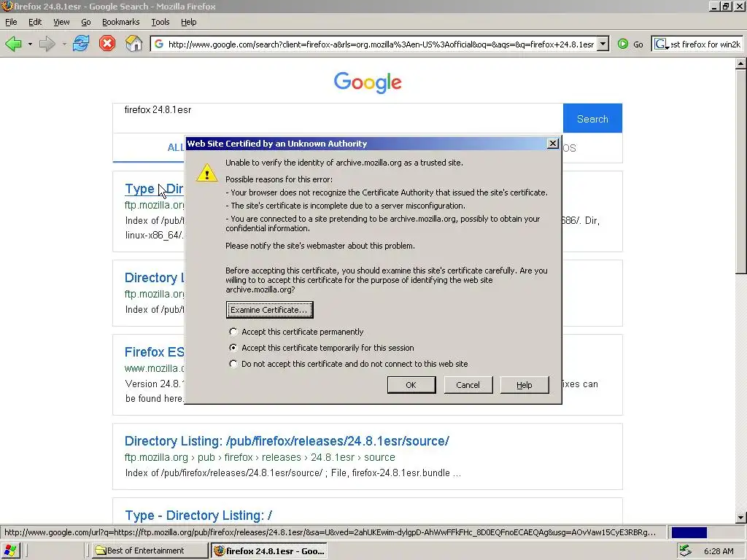Go to Home with the house icon
This screenshot has width=747, height=560.
tap(134, 44)
